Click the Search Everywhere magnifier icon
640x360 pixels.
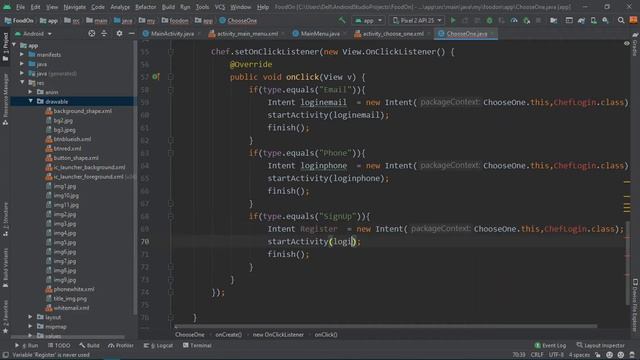pos(621,20)
